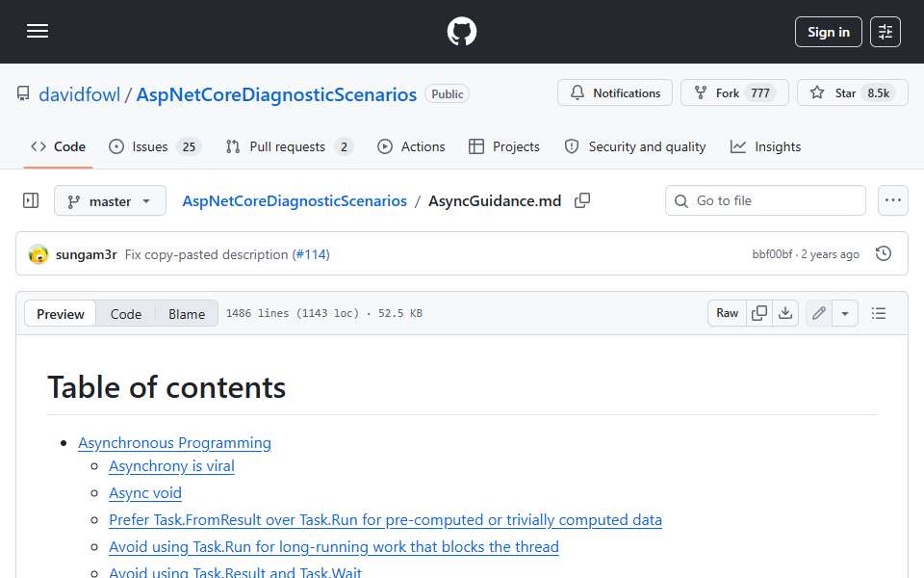Switch to Preview view

point(60,314)
